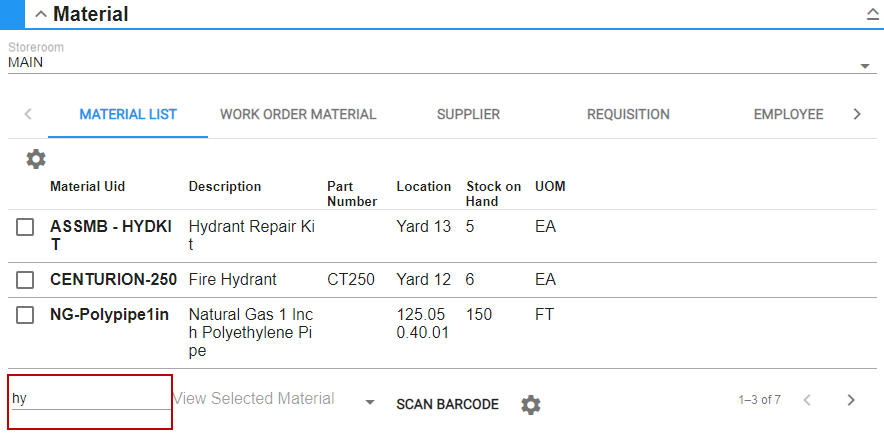Screen dimensions: 884x437
Task: Expand the View Selected Material dropdown
Action: [370, 402]
